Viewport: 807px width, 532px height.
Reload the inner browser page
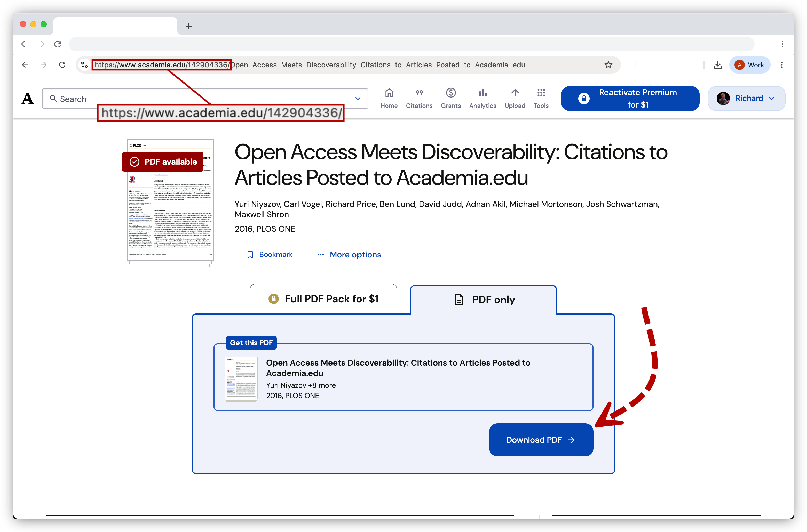pos(62,65)
